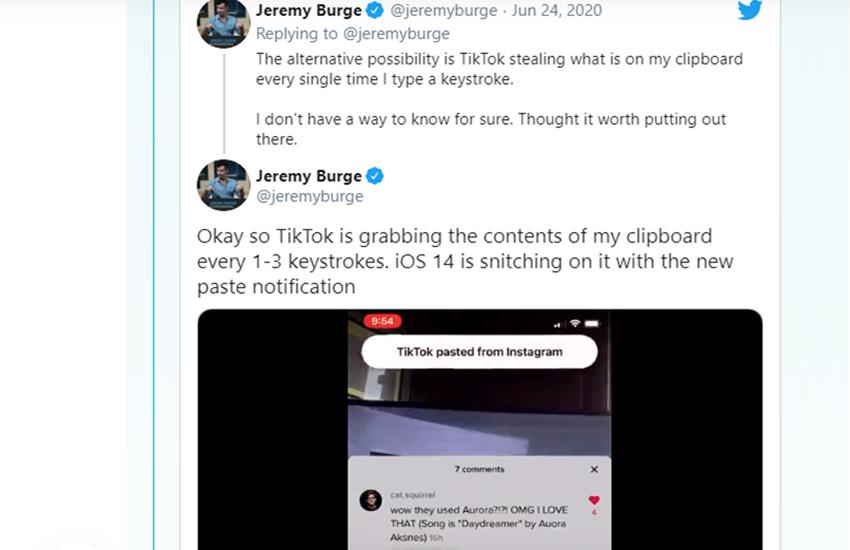Tap the 'TikTok pasted from Instagram' notification

tap(479, 352)
